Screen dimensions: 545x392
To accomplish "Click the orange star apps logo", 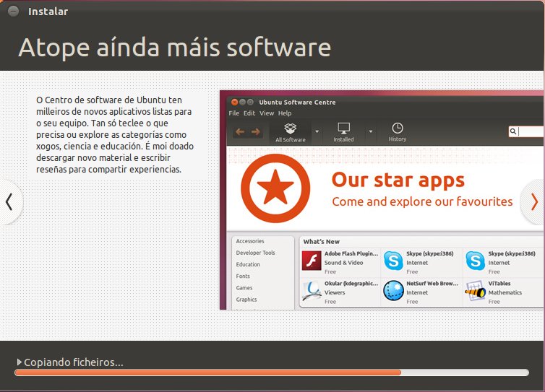I will [275, 188].
